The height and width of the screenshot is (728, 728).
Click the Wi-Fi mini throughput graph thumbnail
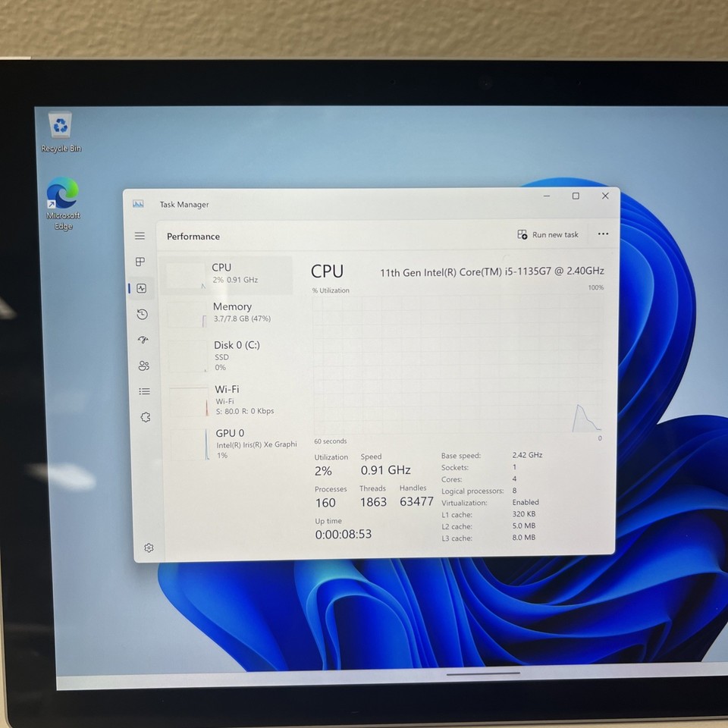190,402
